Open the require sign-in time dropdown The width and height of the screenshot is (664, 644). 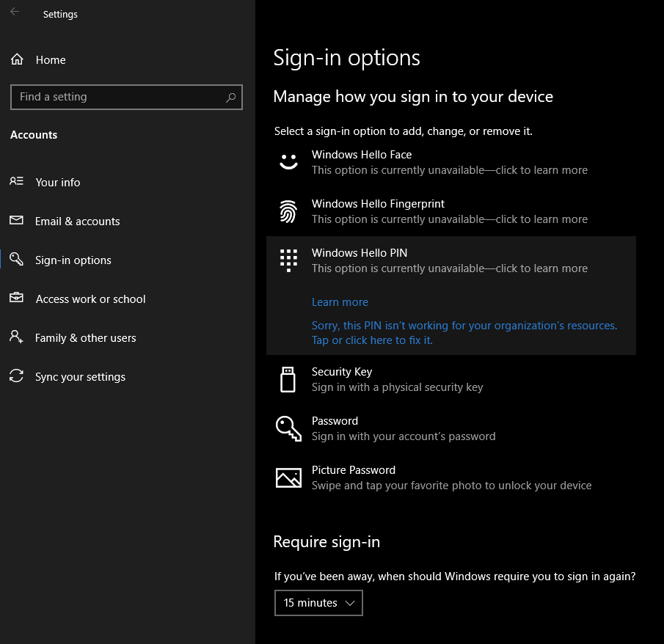click(x=318, y=602)
